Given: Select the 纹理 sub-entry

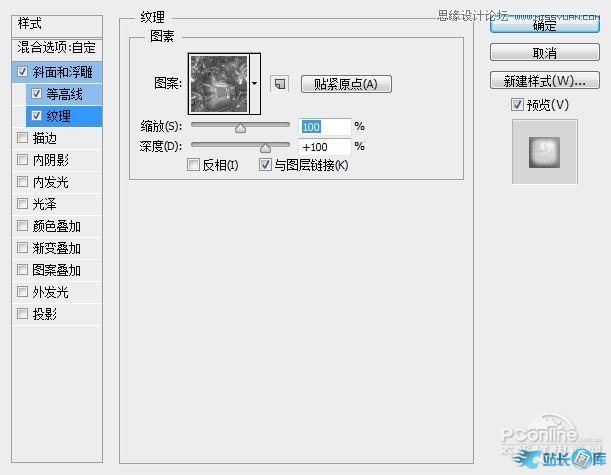Looking at the screenshot, I should coord(64,116).
